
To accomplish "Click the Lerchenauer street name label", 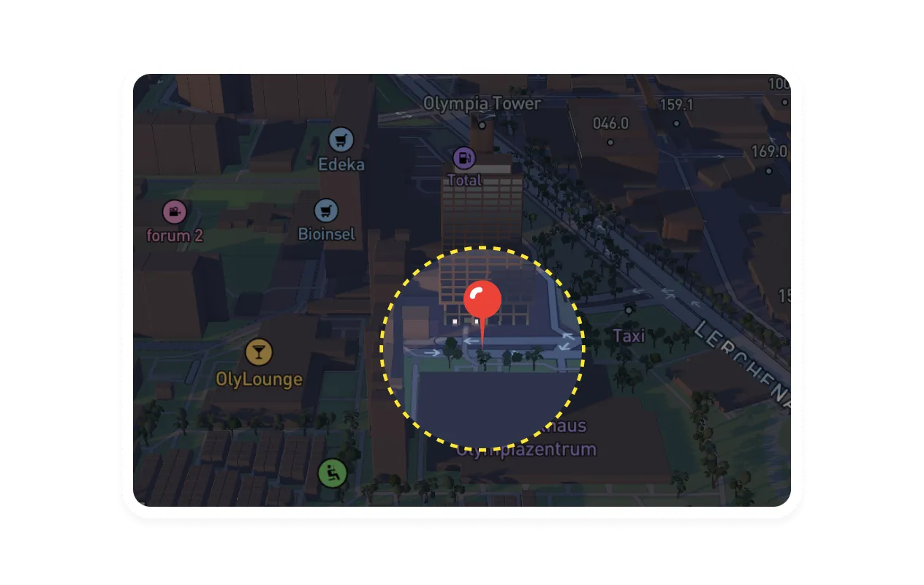I will pyautogui.click(x=741, y=364).
